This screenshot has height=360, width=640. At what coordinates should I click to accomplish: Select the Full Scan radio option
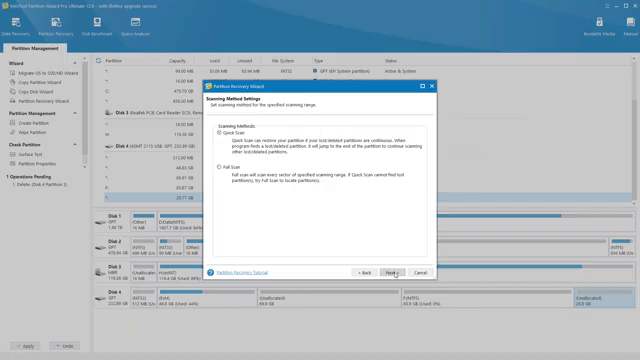(x=219, y=167)
